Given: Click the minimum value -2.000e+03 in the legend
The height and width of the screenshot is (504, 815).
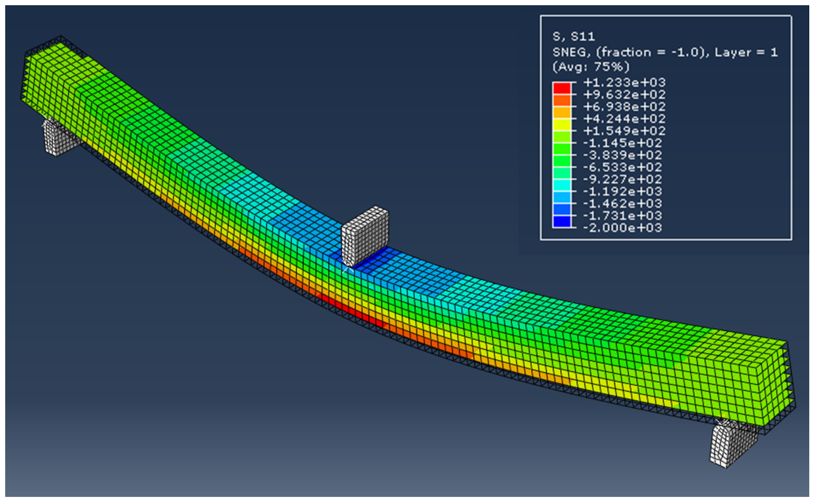Looking at the screenshot, I should click(622, 228).
